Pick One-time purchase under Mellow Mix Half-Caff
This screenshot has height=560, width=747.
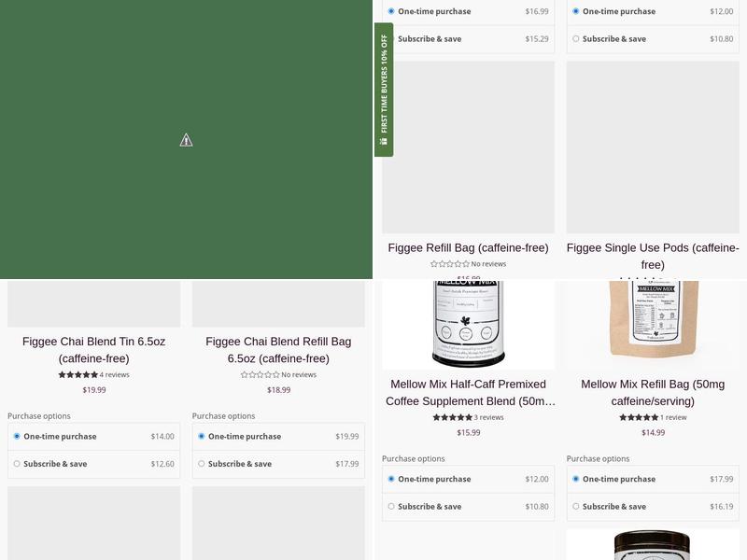click(x=469, y=479)
